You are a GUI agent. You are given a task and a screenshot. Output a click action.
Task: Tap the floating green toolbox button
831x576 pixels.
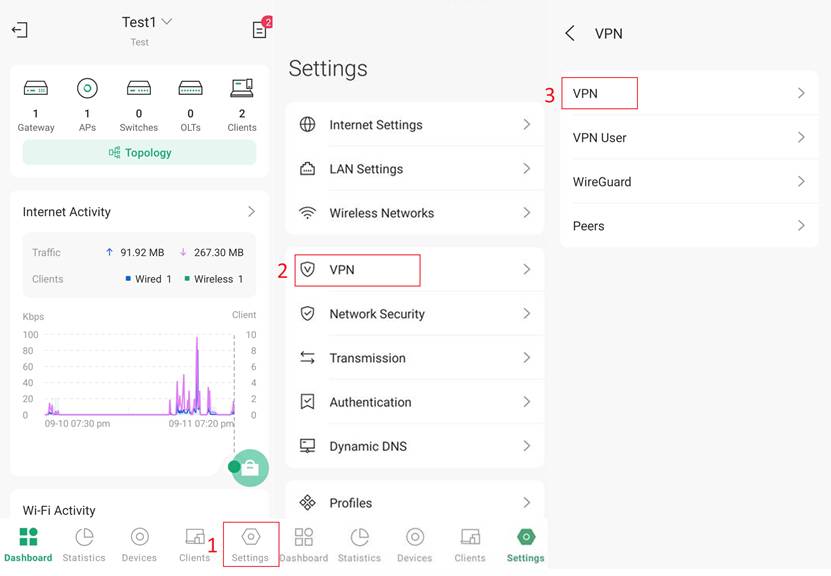pyautogui.click(x=250, y=468)
